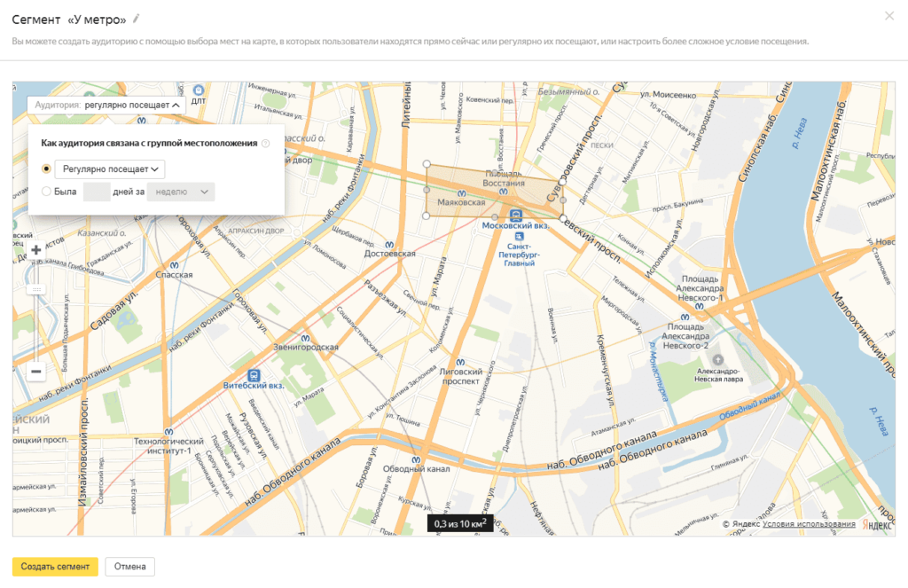The width and height of the screenshot is (908, 588).
Task: Click the 'Витебский вкз.' map label
Action: (x=254, y=386)
